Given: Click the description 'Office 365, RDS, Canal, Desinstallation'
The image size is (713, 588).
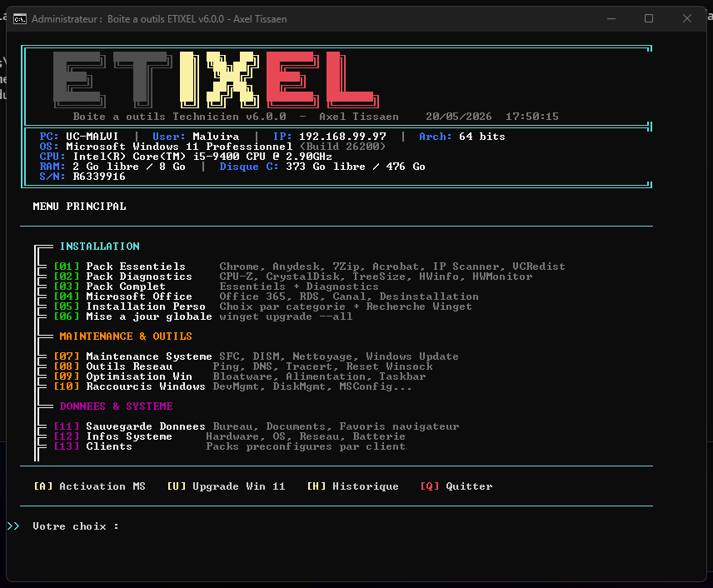Looking at the screenshot, I should click(x=349, y=296).
